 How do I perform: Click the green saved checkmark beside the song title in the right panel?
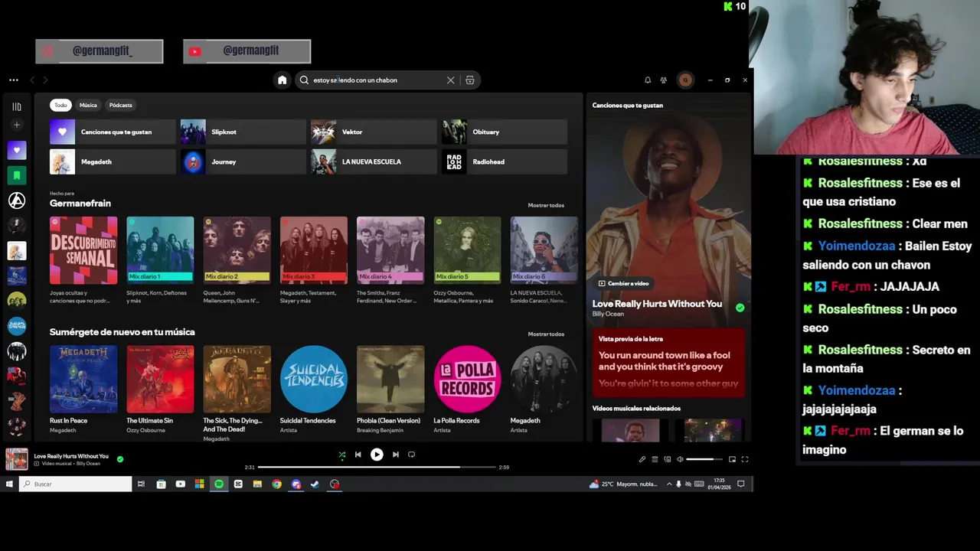[740, 308]
